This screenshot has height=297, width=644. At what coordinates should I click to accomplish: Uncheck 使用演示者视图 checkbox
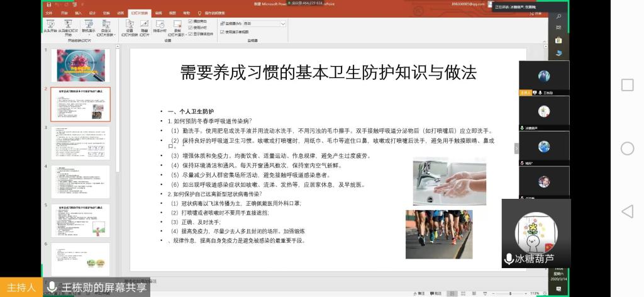pos(221,31)
